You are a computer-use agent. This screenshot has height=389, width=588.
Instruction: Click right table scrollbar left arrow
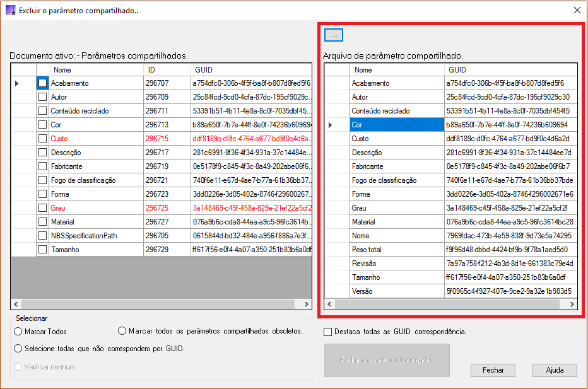(x=329, y=304)
